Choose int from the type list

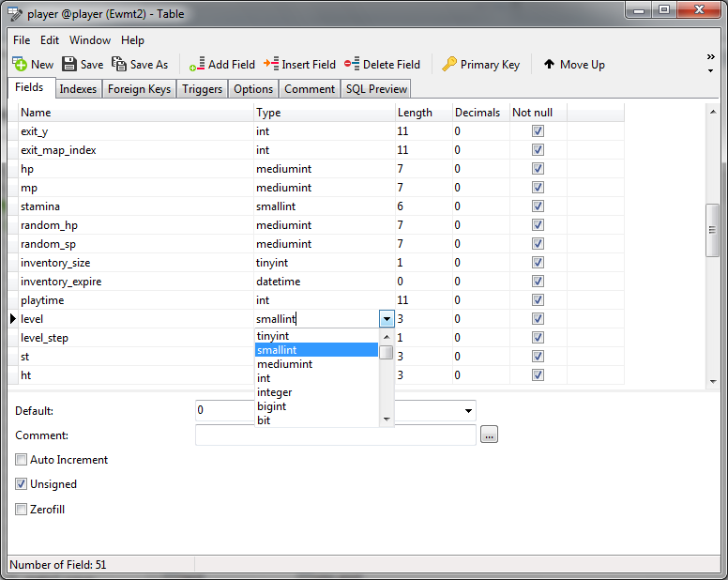click(x=317, y=378)
